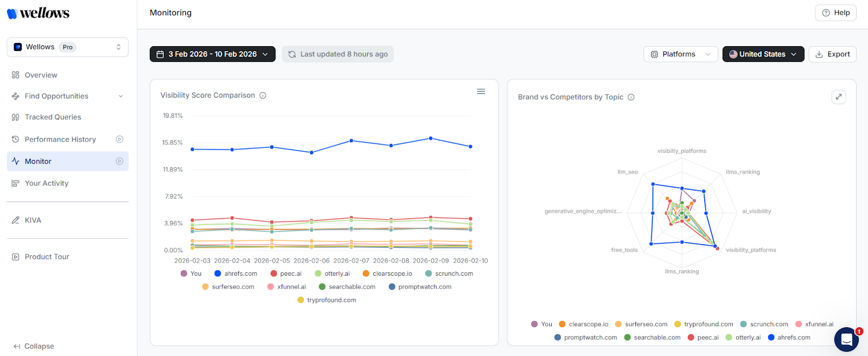Open the Overview page
The height and width of the screenshot is (356, 868).
tap(41, 75)
